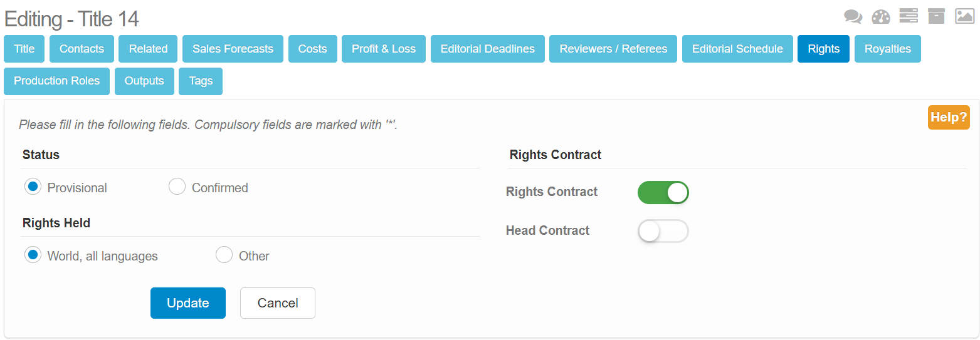Switch to the Profit & Loss tab
The width and height of the screenshot is (980, 340).
coord(384,49)
